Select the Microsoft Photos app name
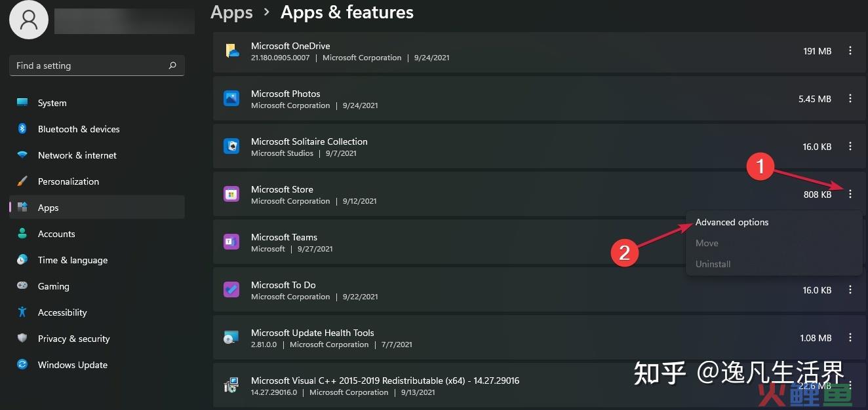This screenshot has height=410, width=868. pyautogui.click(x=286, y=94)
